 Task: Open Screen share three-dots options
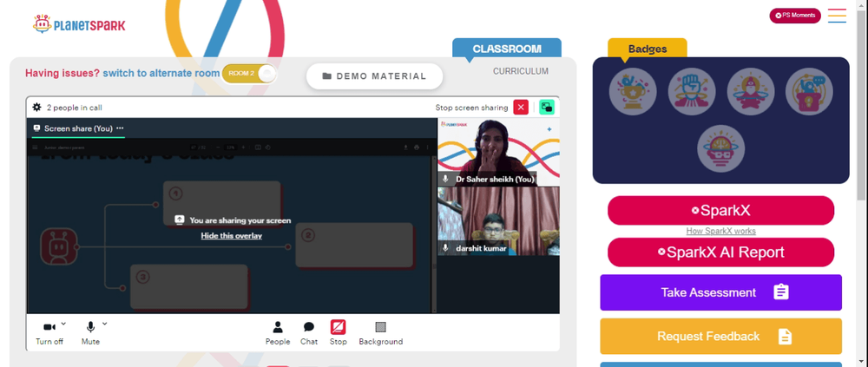coord(120,128)
